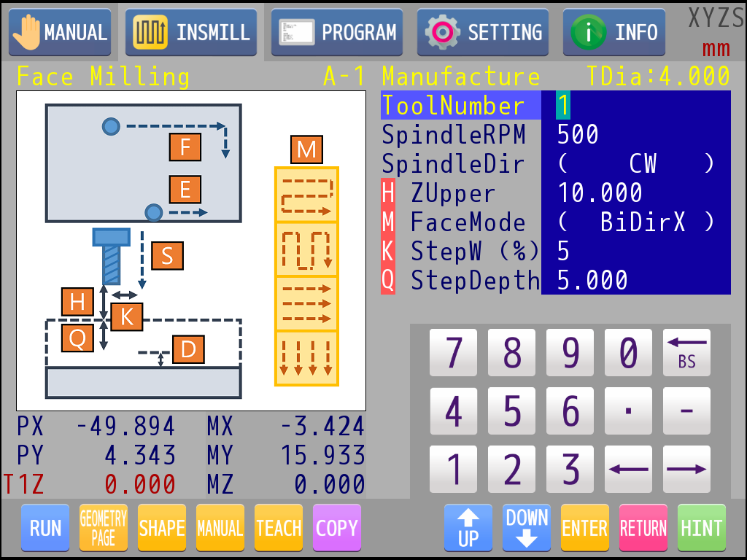The width and height of the screenshot is (747, 560).
Task: Toggle the SpindleDir CW option
Action: click(x=635, y=164)
